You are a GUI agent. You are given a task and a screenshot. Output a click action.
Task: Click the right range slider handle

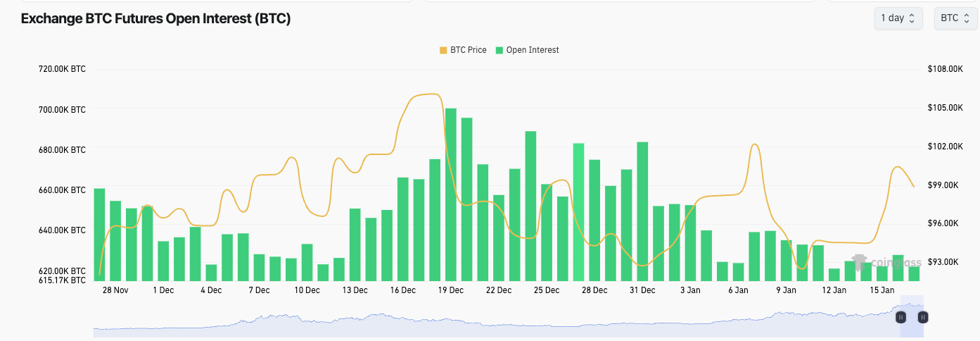[923, 317]
